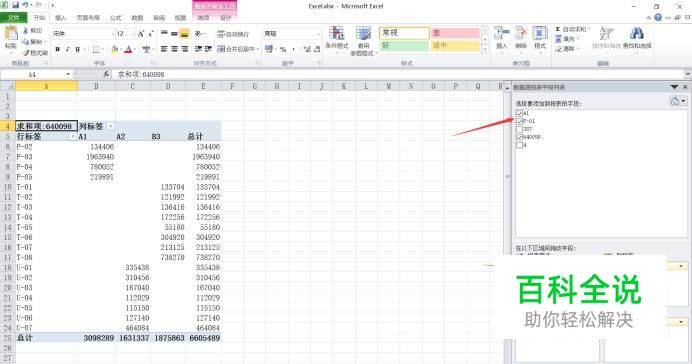This screenshot has height=364, width=692.
Task: Click the Wrap Text (自动换行) button
Action: coord(233,34)
